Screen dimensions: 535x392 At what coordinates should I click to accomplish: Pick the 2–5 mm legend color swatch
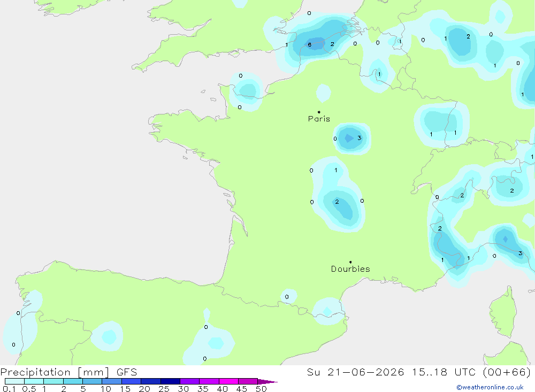73,381
